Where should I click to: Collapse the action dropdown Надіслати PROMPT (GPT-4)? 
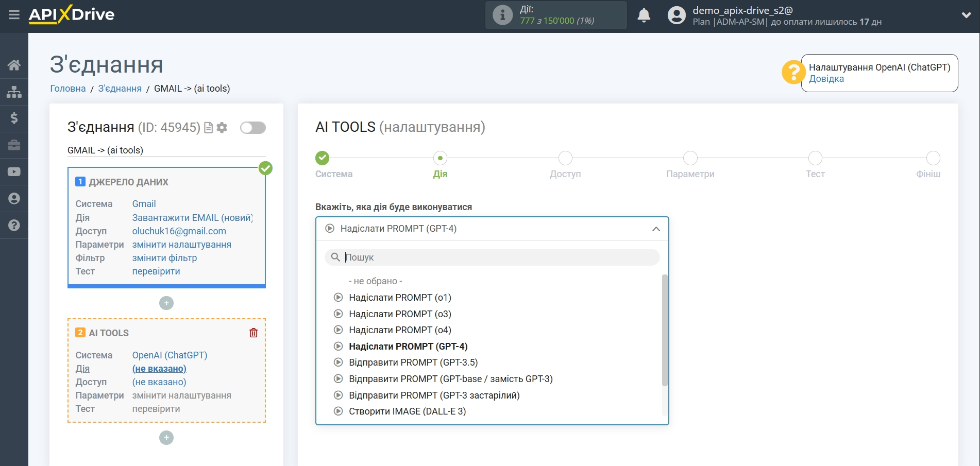coord(492,229)
